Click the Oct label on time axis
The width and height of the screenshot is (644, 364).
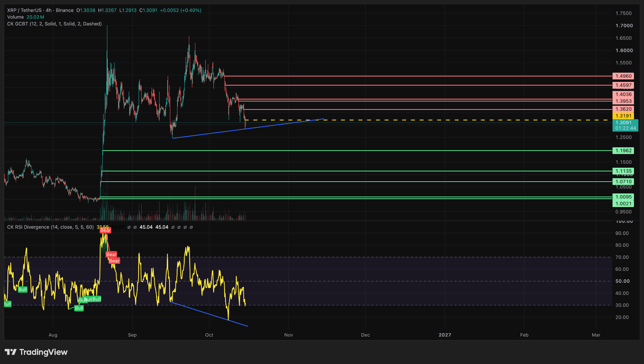point(209,335)
